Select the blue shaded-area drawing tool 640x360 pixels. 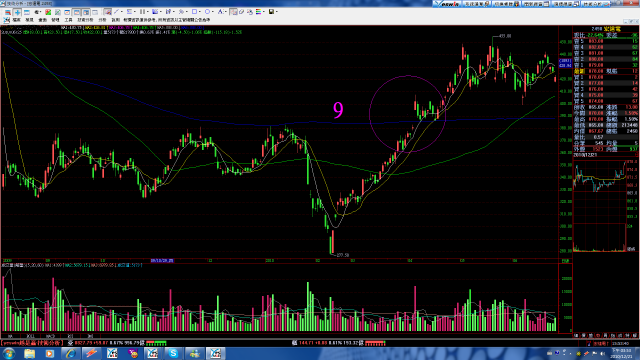click(x=155, y=12)
